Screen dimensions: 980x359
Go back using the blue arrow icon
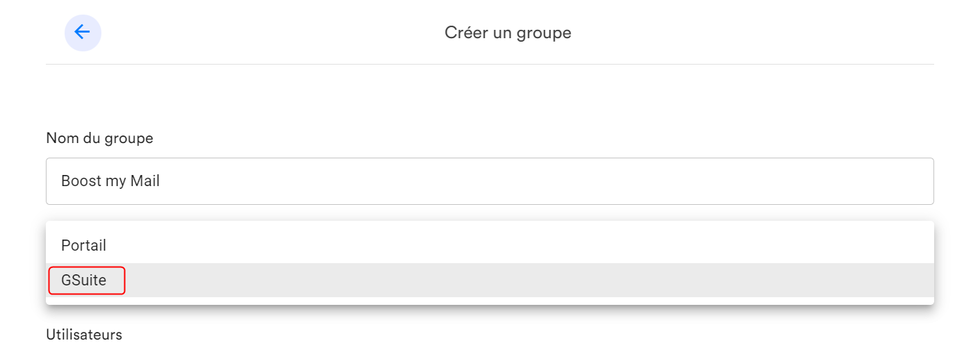point(83,32)
